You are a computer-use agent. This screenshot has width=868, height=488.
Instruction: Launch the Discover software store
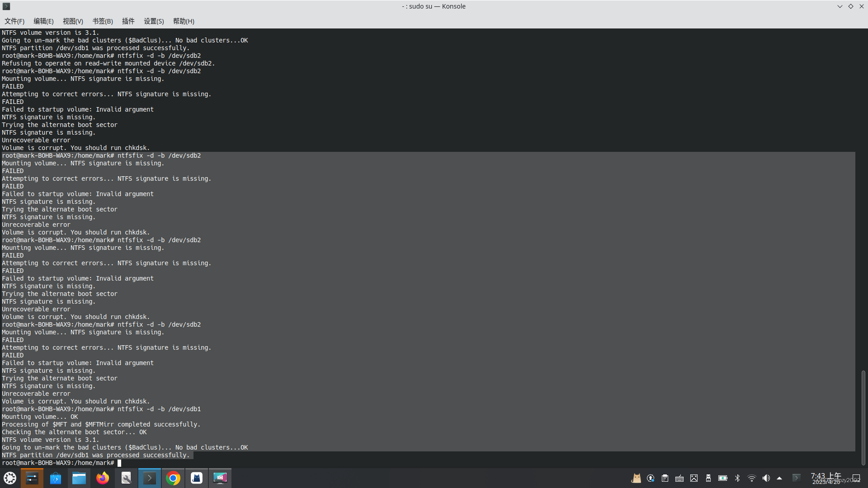56,478
